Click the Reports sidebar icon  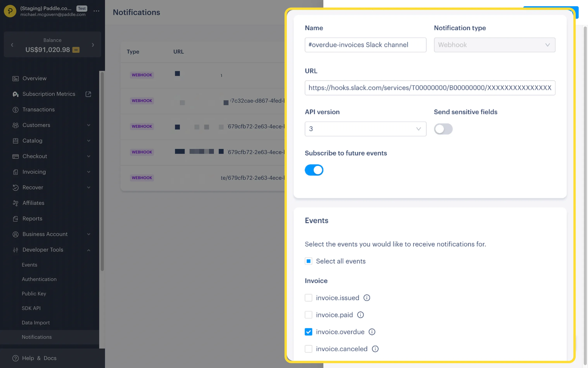[16, 219]
